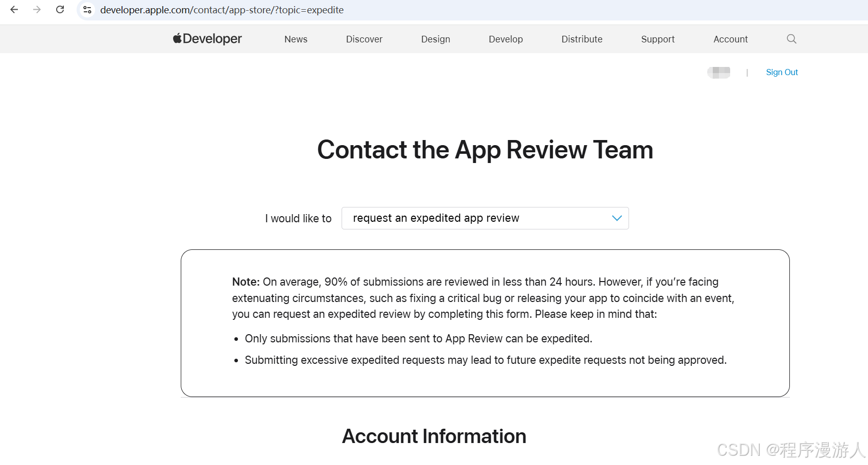Open the search magnifier icon

[791, 39]
